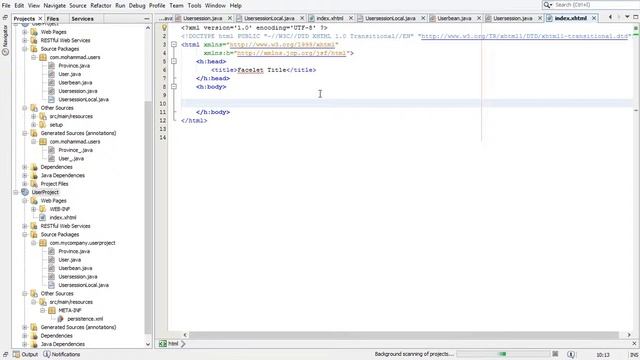
Task: Close the breadcrumb bar with its X
Action: [634, 344]
